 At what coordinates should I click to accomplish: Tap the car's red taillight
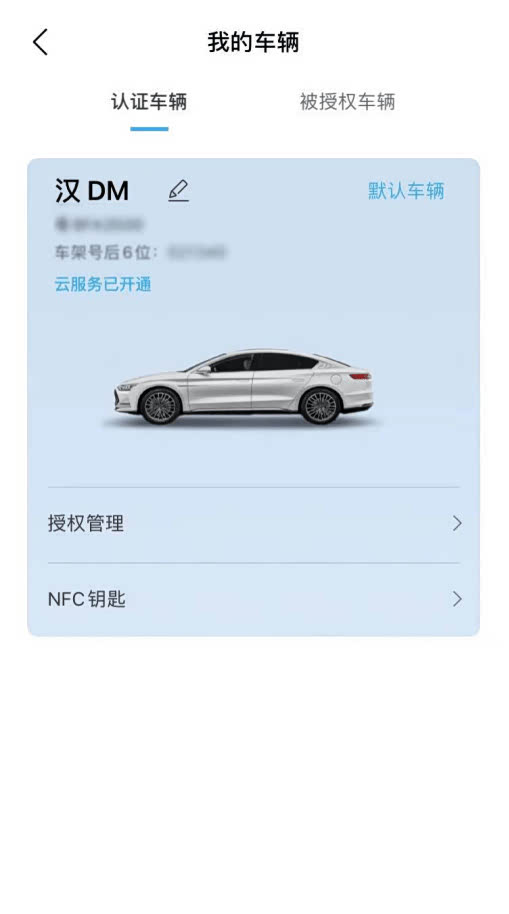(360, 377)
